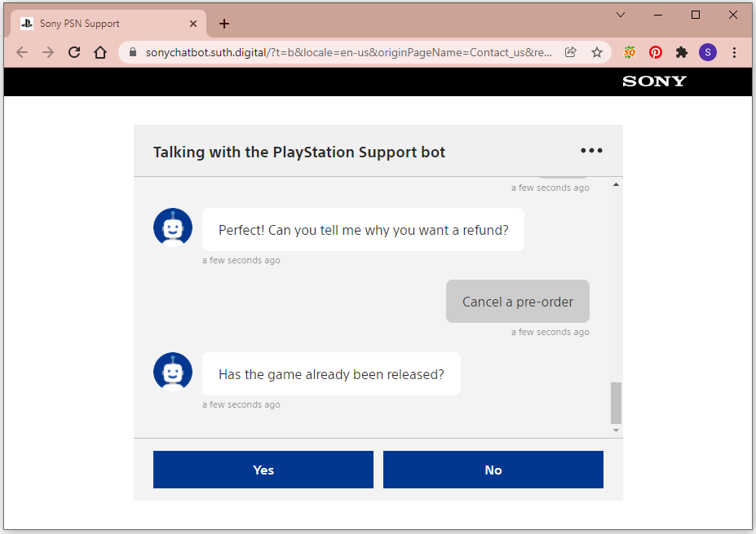Open the Pinterest extension
This screenshot has width=756, height=534.
pyautogui.click(x=655, y=52)
